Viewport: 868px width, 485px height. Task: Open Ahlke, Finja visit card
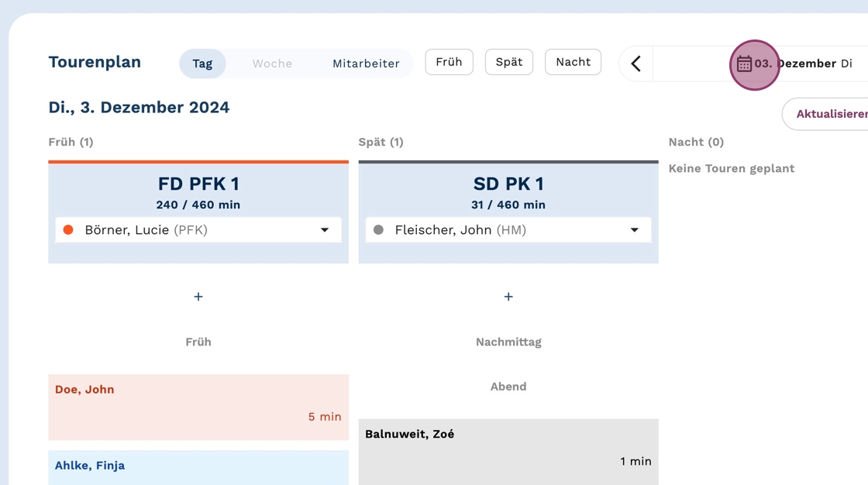198,467
